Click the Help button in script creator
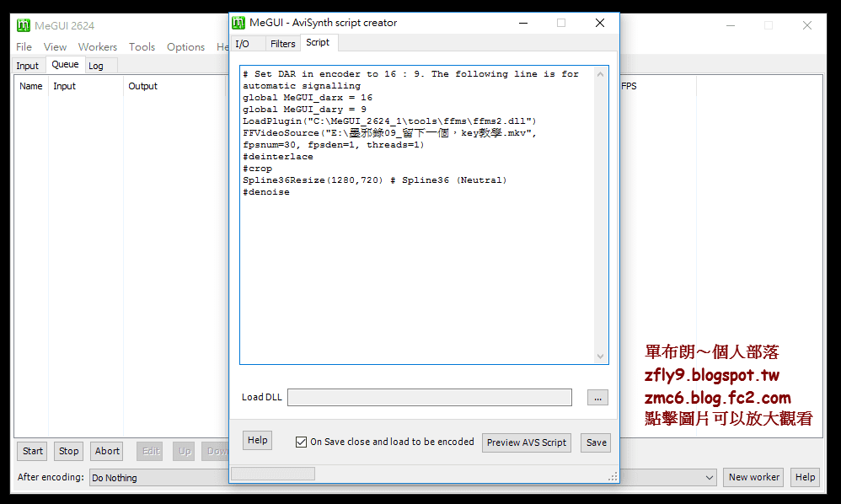841x504 pixels. pos(258,440)
